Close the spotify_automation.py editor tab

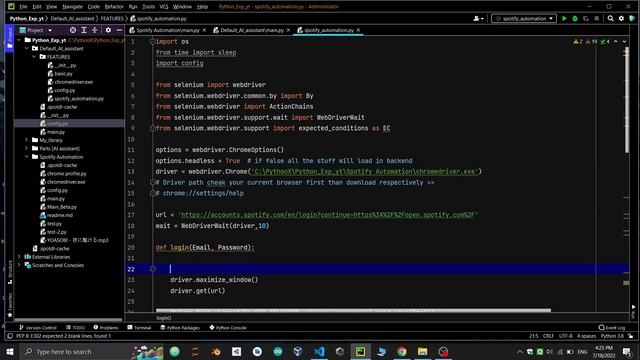(x=358, y=30)
